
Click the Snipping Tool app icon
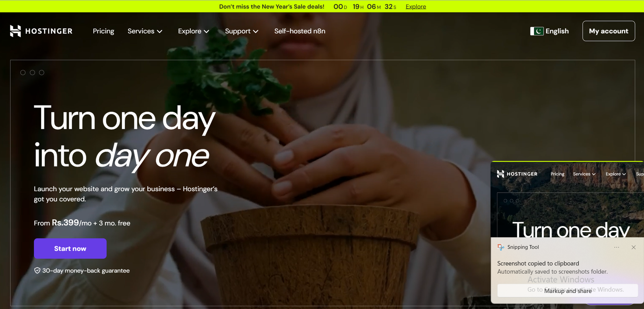pyautogui.click(x=501, y=247)
